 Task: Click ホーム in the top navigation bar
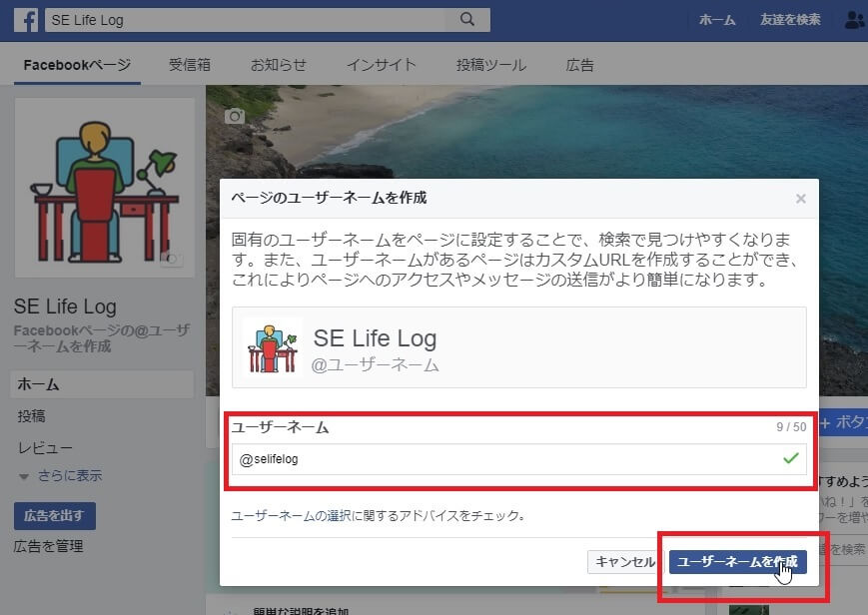pos(717,20)
